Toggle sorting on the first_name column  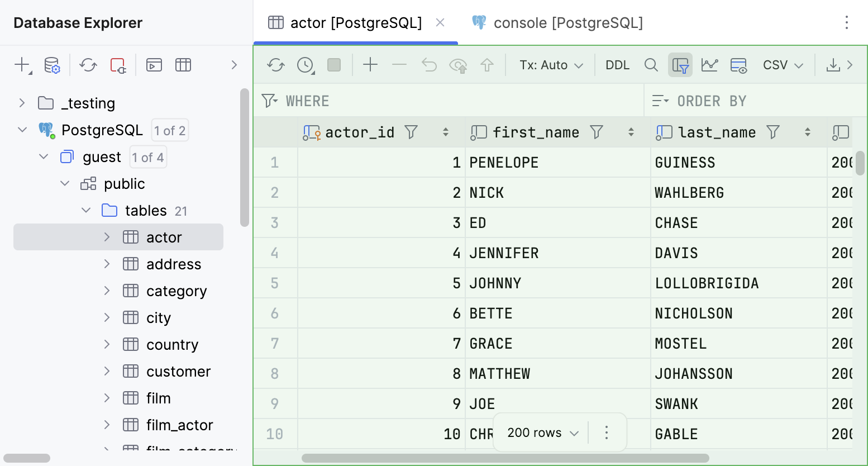[x=631, y=132]
